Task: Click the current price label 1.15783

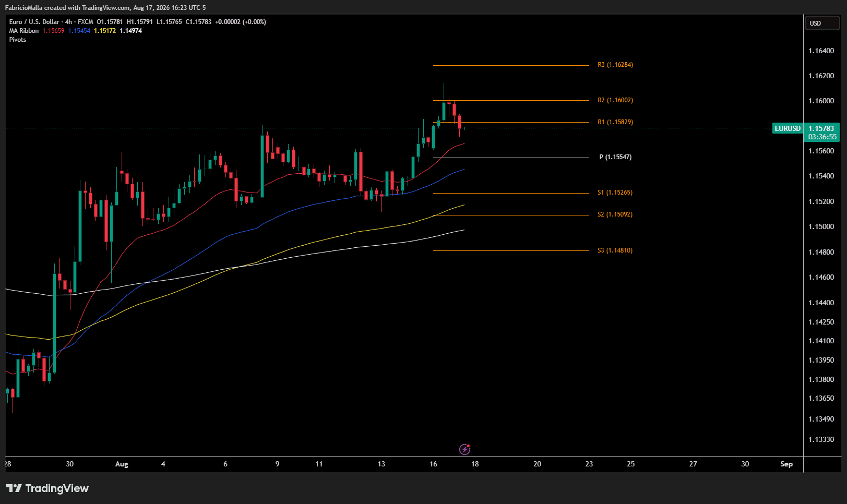Action: [821, 128]
